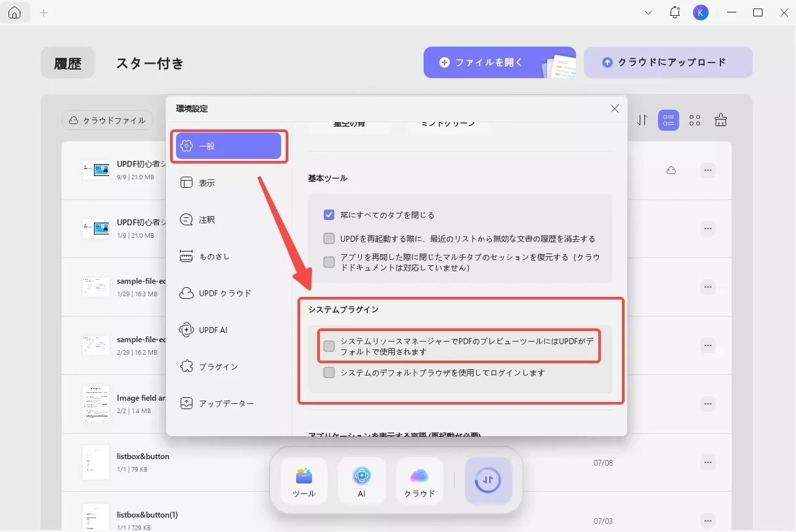
Task: Open the title bar dropdown chevron
Action: point(648,12)
